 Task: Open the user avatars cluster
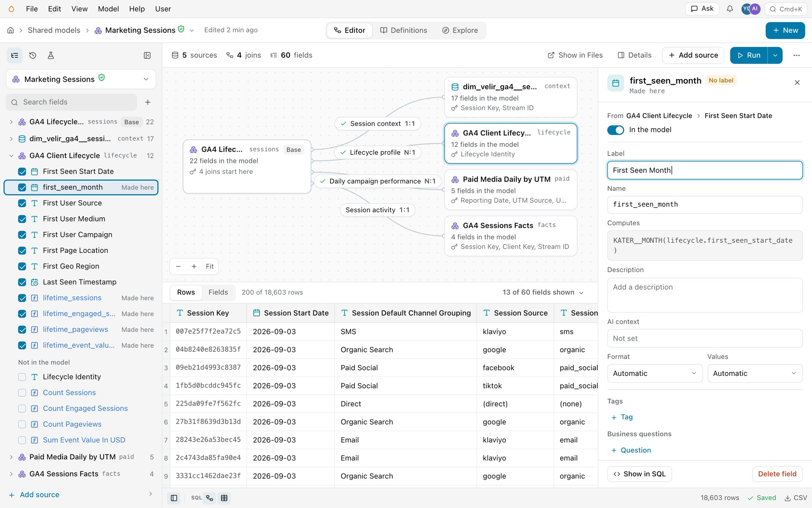(751, 9)
